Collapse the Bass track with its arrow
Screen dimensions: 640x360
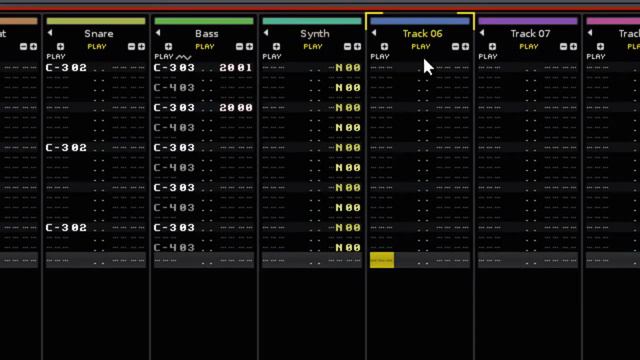158,33
